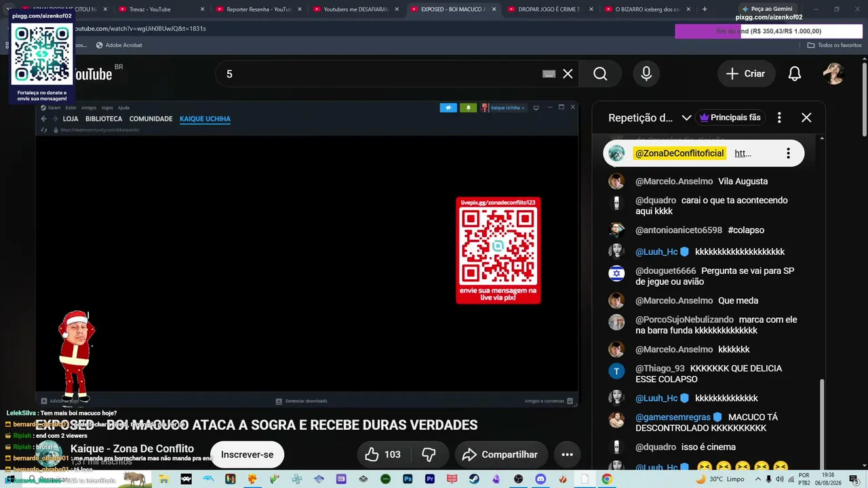Close the chat replay panel
868x488 pixels.
[806, 117]
